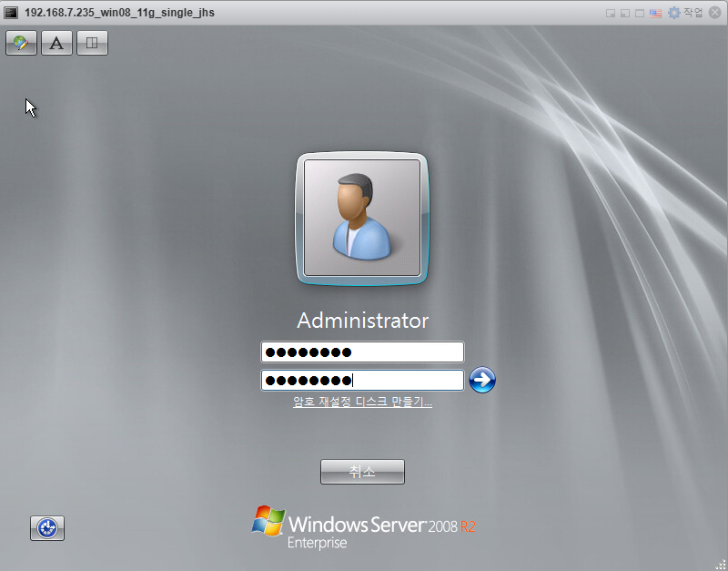Click the 192.168.7.235_win08_11g_single_jhs title
This screenshot has width=728, height=571.
pos(119,13)
